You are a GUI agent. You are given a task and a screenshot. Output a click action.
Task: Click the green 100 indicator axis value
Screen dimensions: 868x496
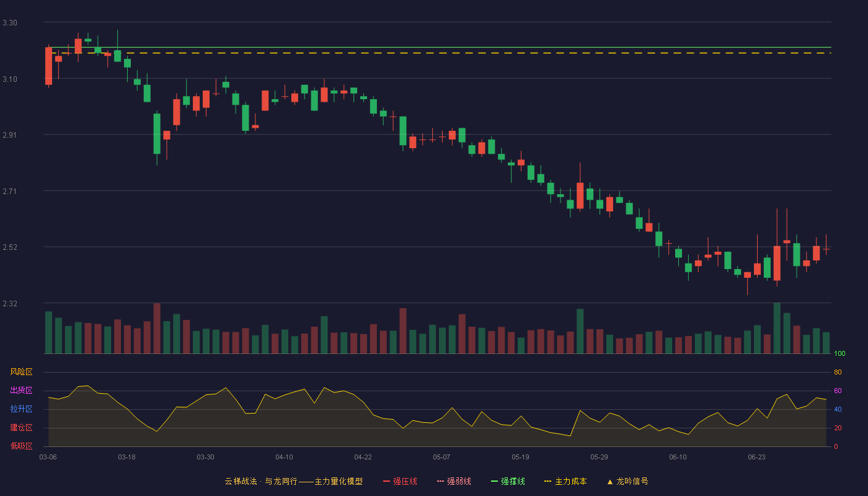tap(839, 354)
